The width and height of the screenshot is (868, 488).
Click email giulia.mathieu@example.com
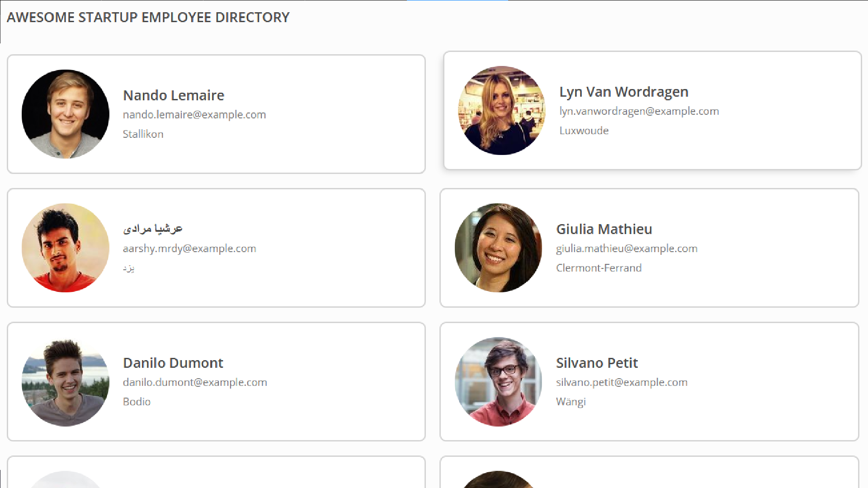[x=627, y=249]
